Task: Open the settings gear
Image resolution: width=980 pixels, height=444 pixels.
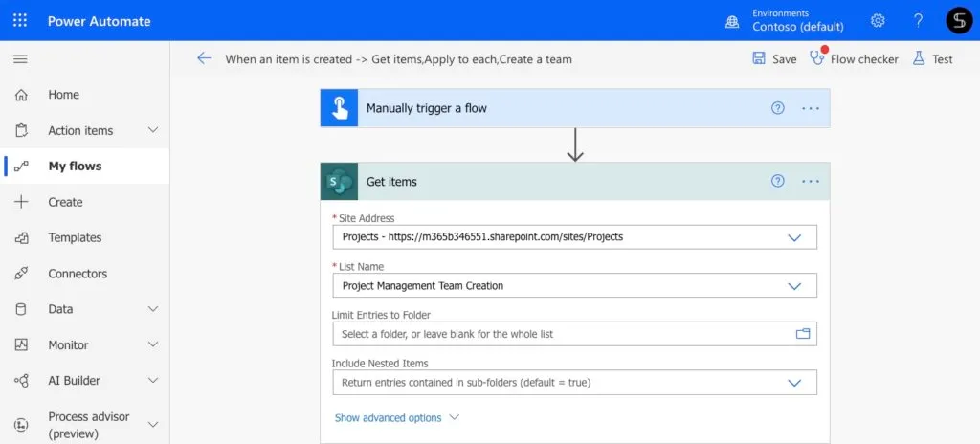Action: (878, 21)
